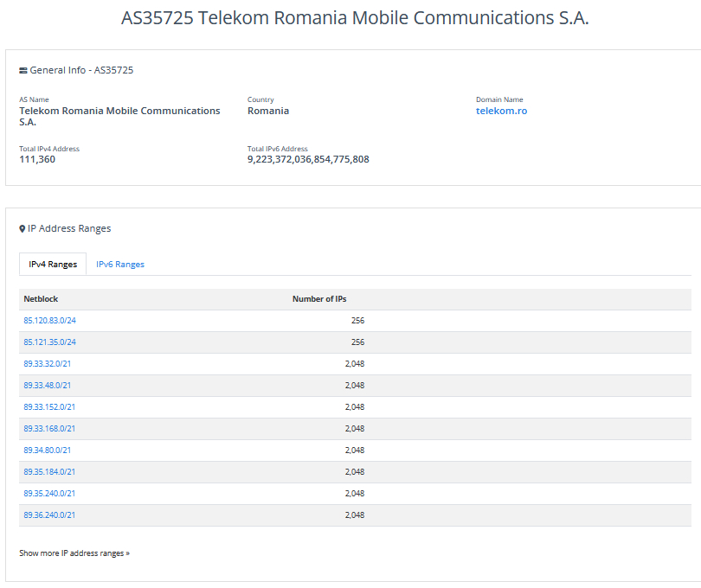Screen dimensions: 701x588
Task: Open netblock 89.33.152.0/21
Action: [49, 407]
